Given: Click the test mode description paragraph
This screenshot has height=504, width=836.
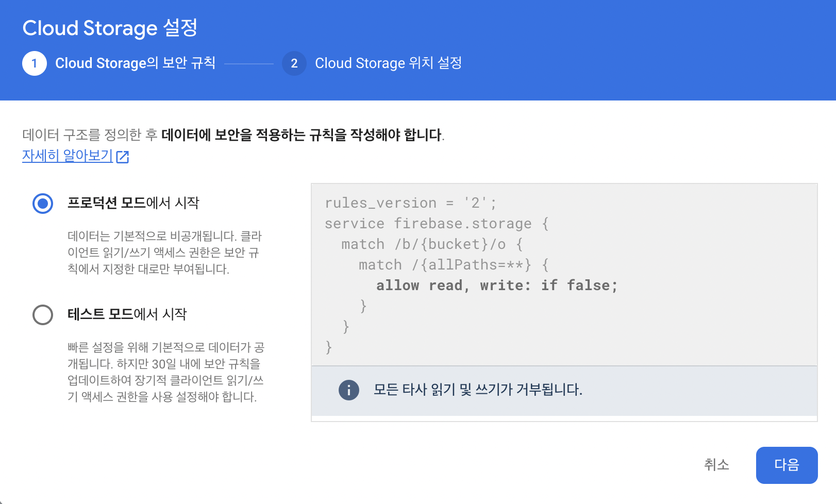Looking at the screenshot, I should tap(166, 372).
